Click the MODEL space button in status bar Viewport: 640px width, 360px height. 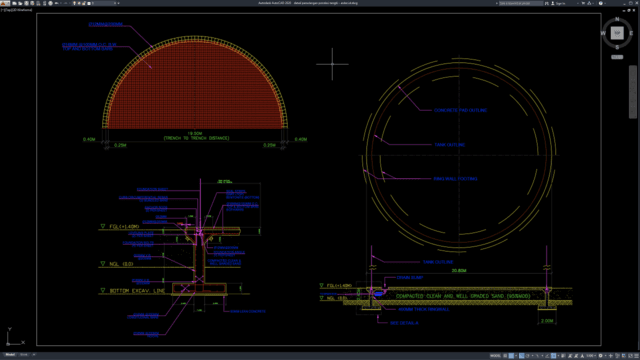(496, 356)
